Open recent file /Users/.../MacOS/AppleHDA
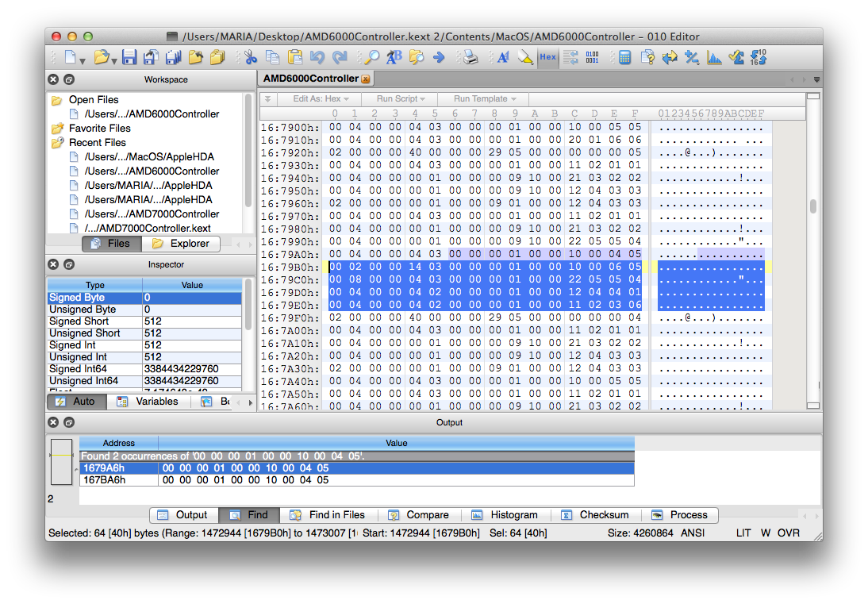Screen dimensions: 868x604 pos(149,156)
